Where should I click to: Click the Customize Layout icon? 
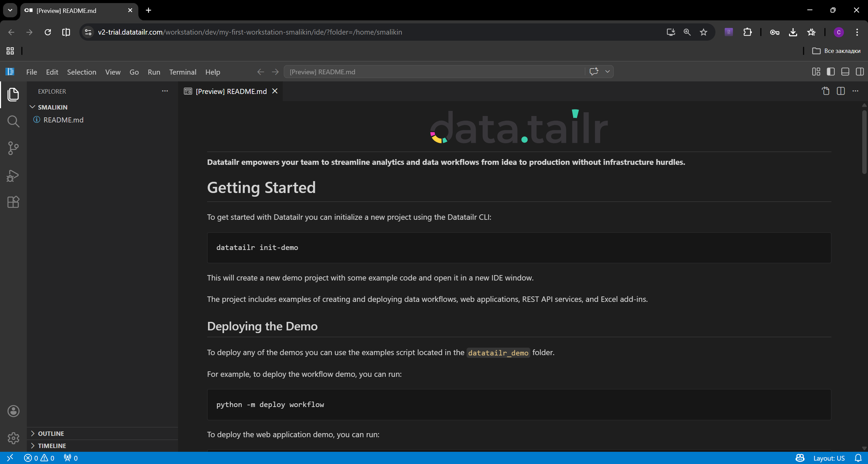pos(816,72)
